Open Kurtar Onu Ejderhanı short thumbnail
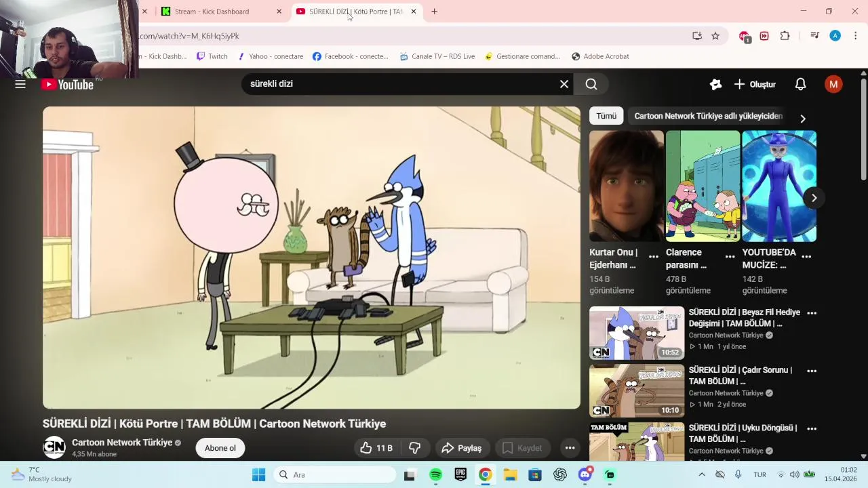The height and width of the screenshot is (488, 868). pyautogui.click(x=627, y=186)
